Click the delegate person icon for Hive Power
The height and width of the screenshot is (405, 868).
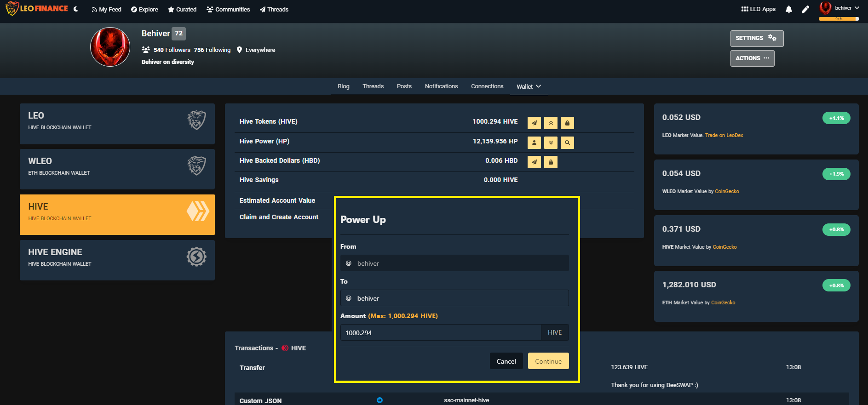coord(534,143)
